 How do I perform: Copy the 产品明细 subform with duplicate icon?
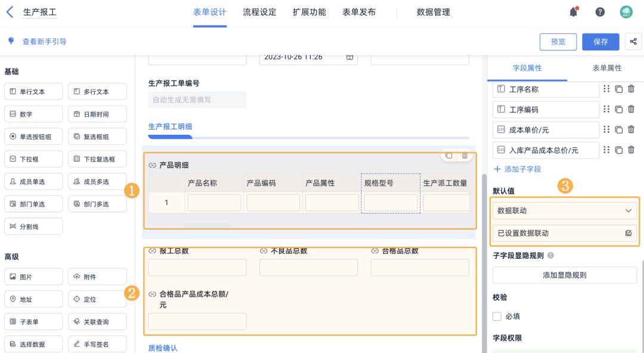pyautogui.click(x=449, y=156)
